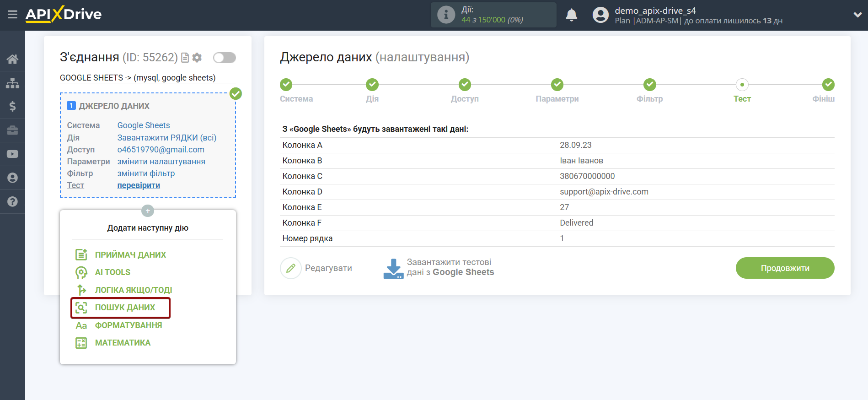Click Завантажити РЯДКИ (всі) link

pos(167,138)
